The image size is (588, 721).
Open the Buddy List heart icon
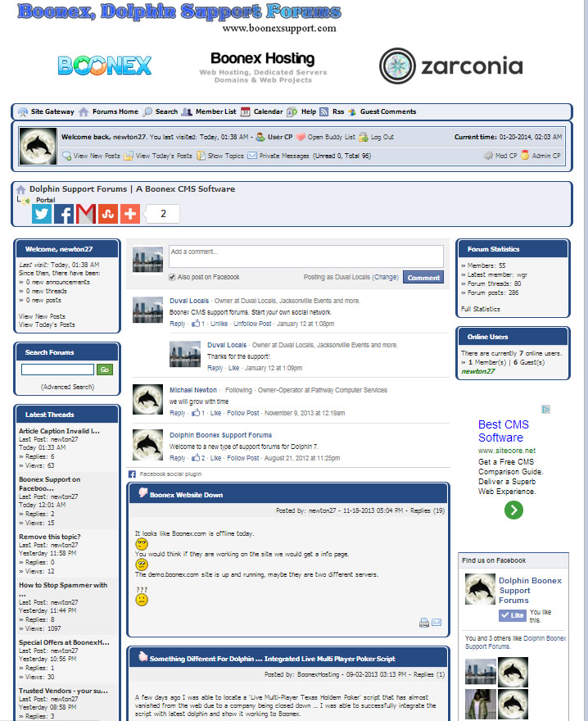[301, 137]
